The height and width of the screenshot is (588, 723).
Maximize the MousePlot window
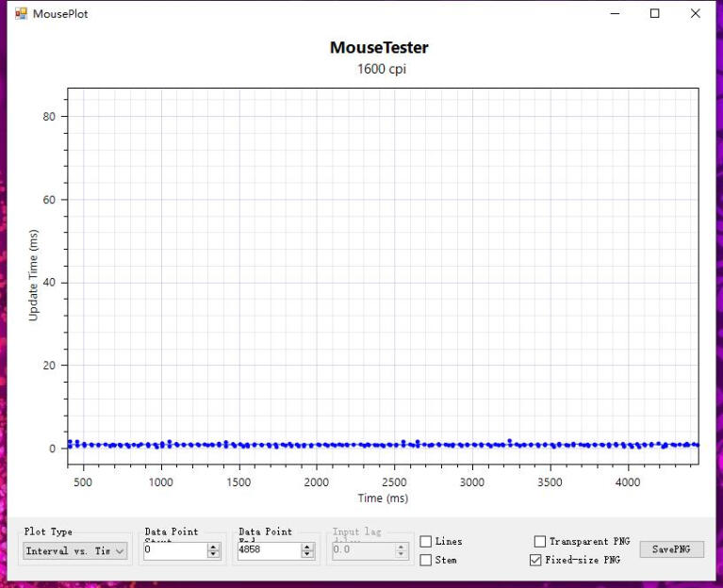655,14
